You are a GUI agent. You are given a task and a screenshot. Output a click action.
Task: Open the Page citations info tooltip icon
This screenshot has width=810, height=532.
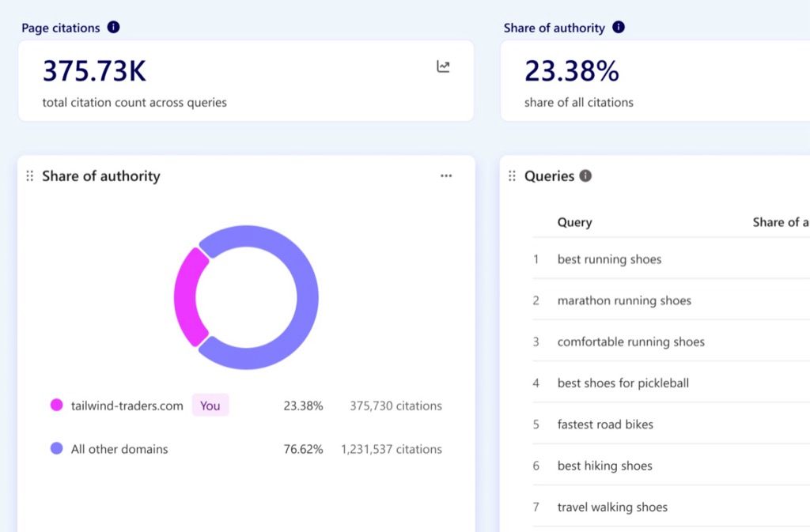click(113, 28)
